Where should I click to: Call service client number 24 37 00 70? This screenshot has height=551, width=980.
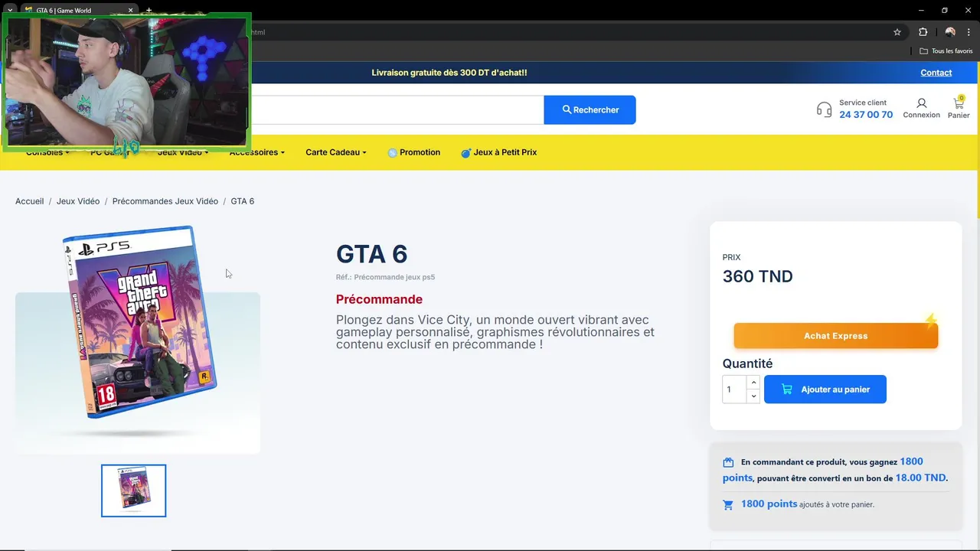(x=866, y=115)
